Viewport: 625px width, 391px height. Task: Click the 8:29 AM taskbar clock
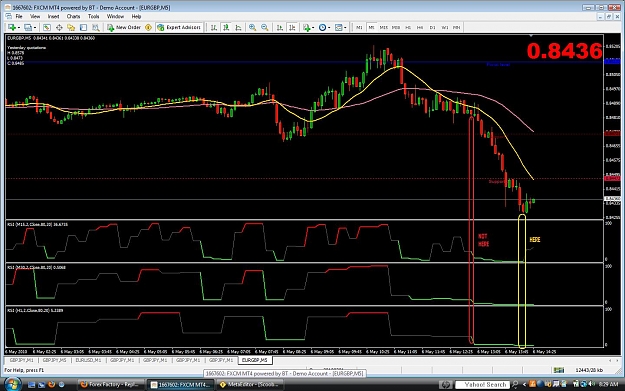(x=608, y=384)
